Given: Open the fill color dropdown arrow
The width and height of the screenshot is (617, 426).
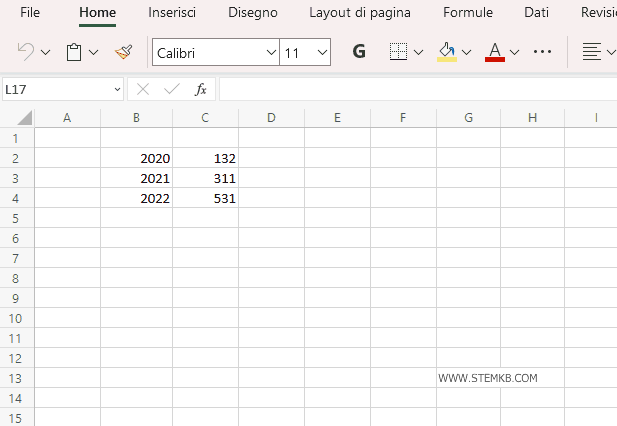Looking at the screenshot, I should coord(467,52).
